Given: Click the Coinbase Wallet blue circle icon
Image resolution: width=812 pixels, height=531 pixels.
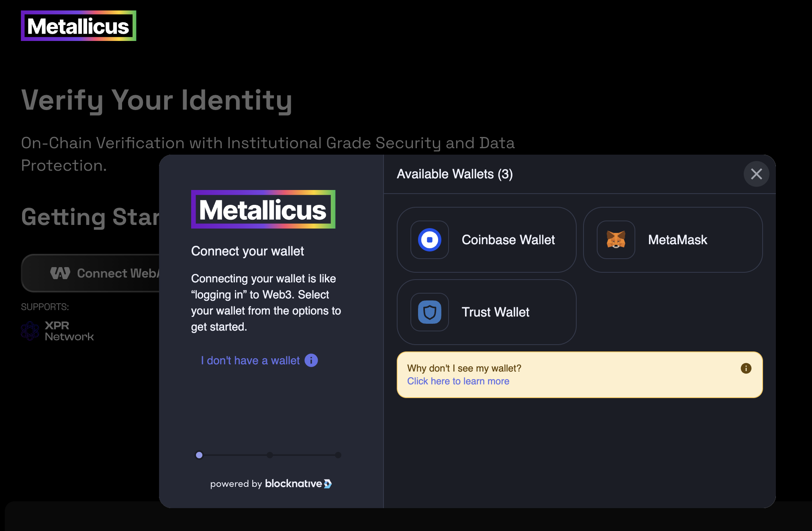Looking at the screenshot, I should tap(429, 240).
